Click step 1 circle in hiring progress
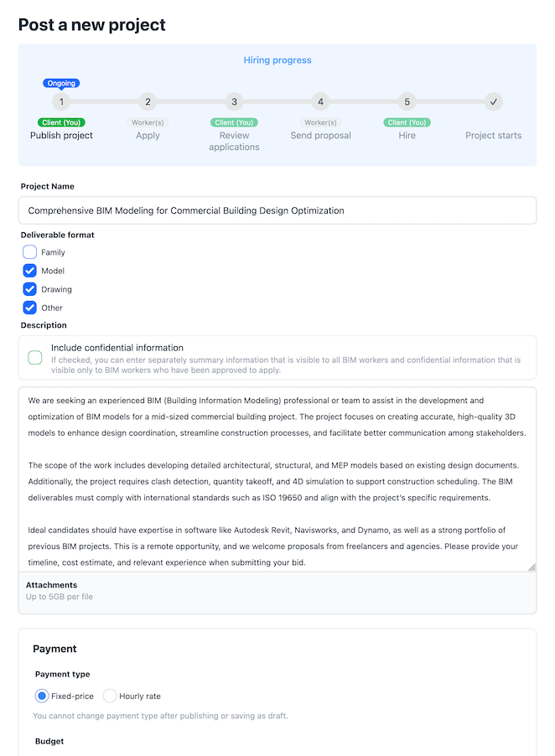Screen dimensions: 555x756 coord(61,101)
